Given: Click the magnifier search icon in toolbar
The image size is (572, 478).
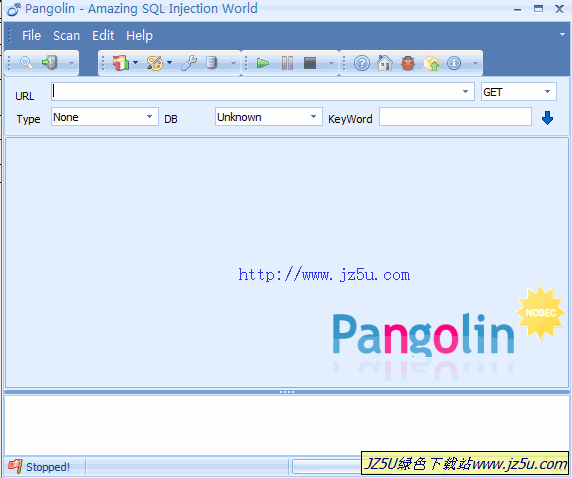Looking at the screenshot, I should click(26, 63).
